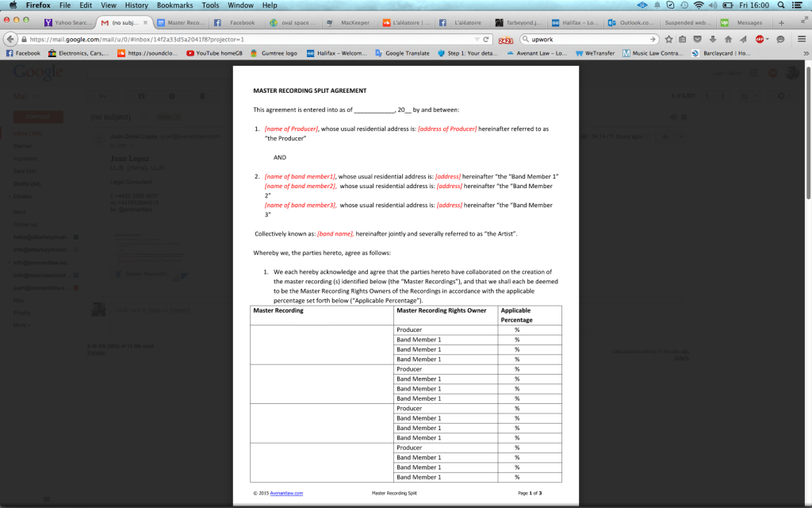The height and width of the screenshot is (508, 812).
Task: Open the Bookmarks menu
Action: click(x=174, y=6)
